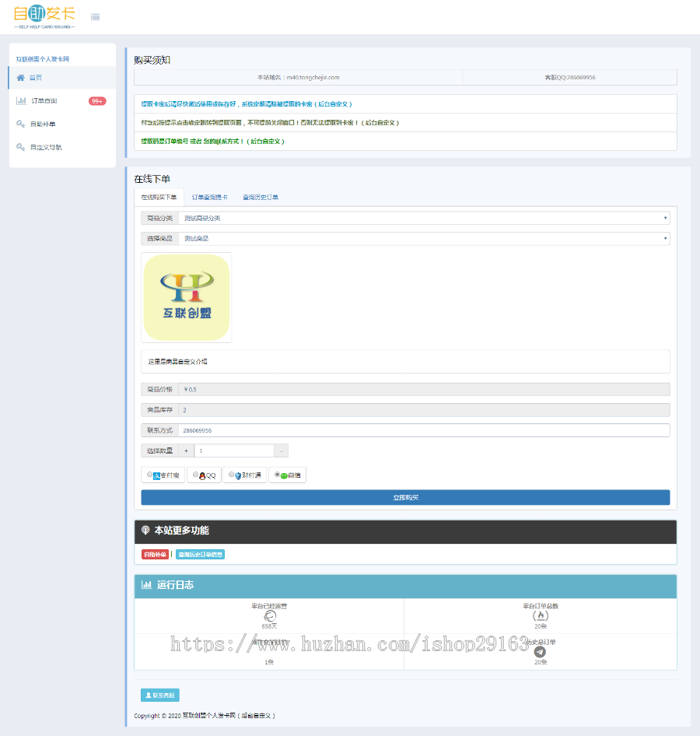Screen dimensions: 700x736
Task: Open the paper plane icon under 历史总订单
Action: 540,651
